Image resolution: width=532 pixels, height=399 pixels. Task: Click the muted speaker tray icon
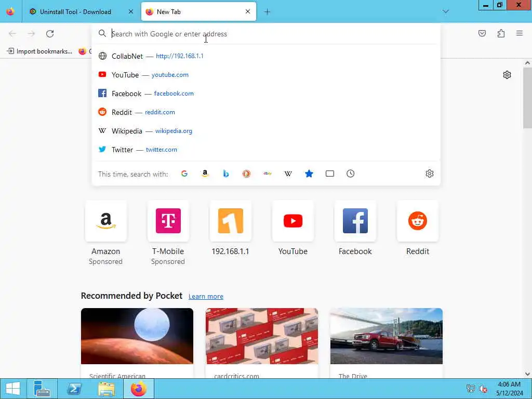483,389
